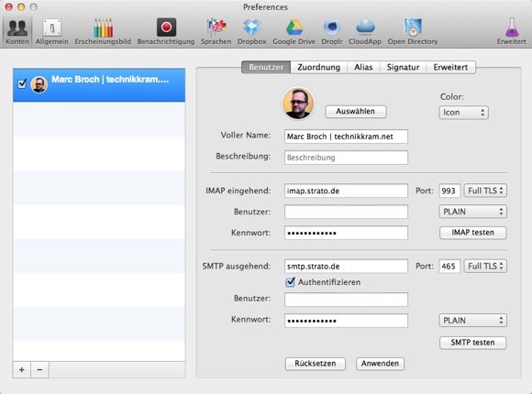Remove selected account with minus button

point(39,369)
